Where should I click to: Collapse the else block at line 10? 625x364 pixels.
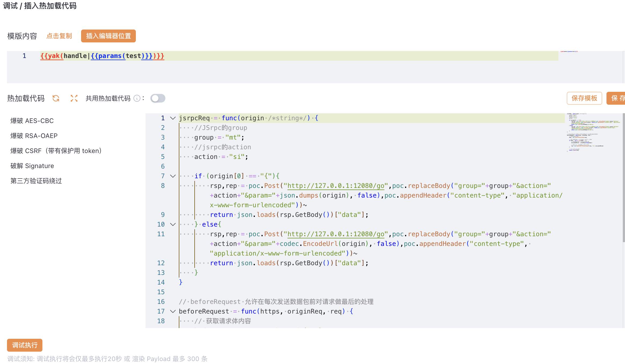173,224
